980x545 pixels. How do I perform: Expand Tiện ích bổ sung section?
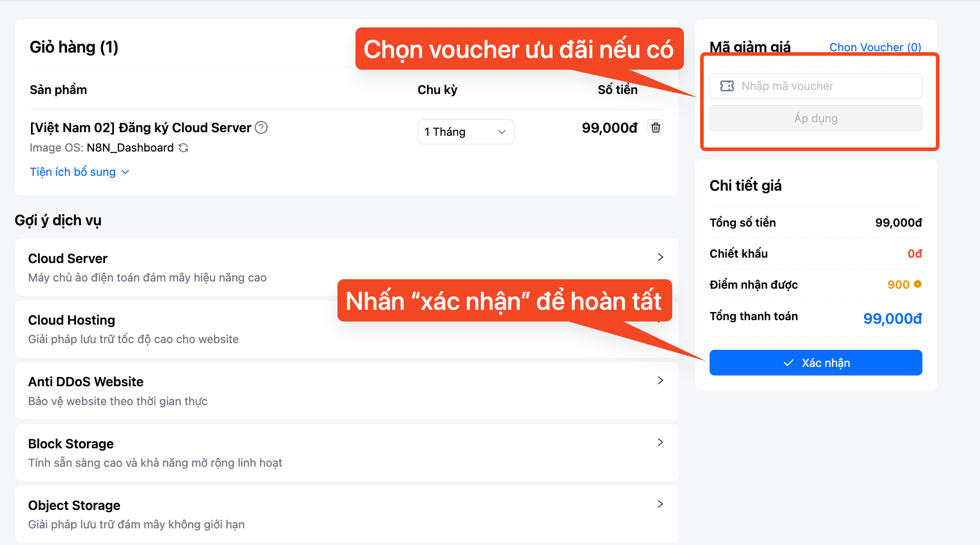point(80,172)
